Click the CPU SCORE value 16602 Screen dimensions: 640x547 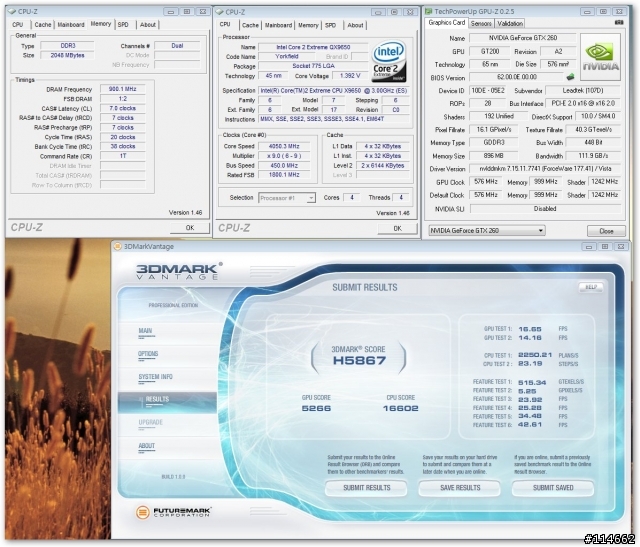400,408
